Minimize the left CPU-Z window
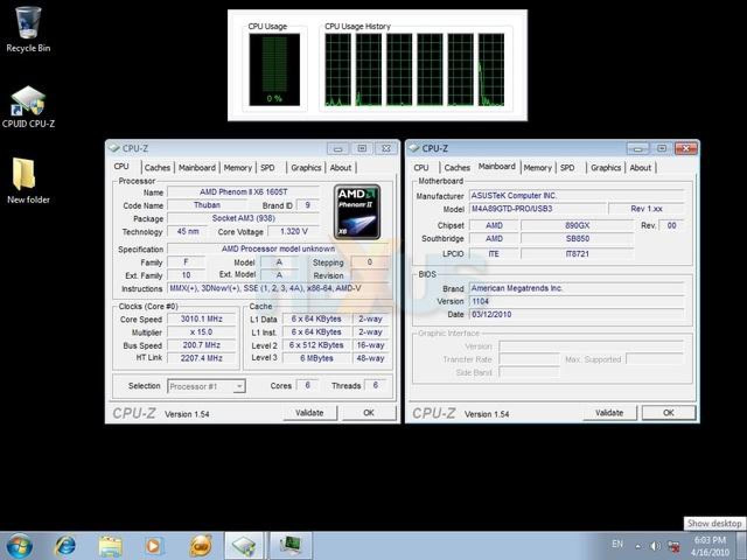 (x=338, y=149)
